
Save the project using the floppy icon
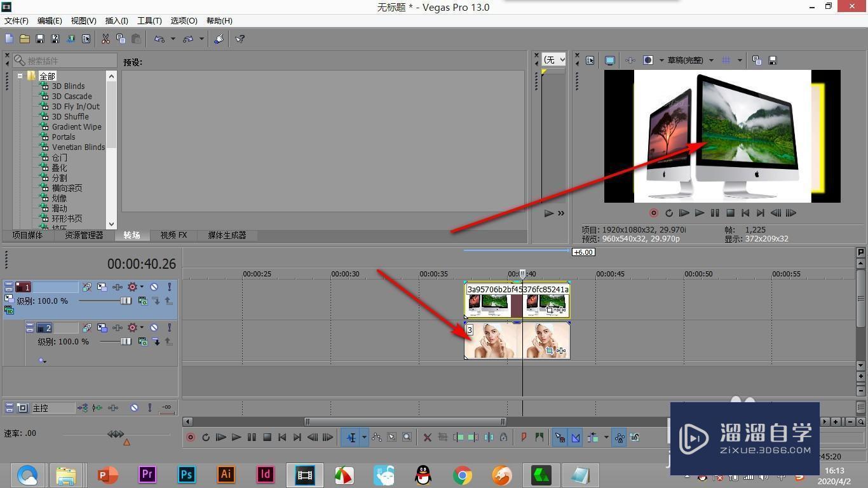[40, 39]
